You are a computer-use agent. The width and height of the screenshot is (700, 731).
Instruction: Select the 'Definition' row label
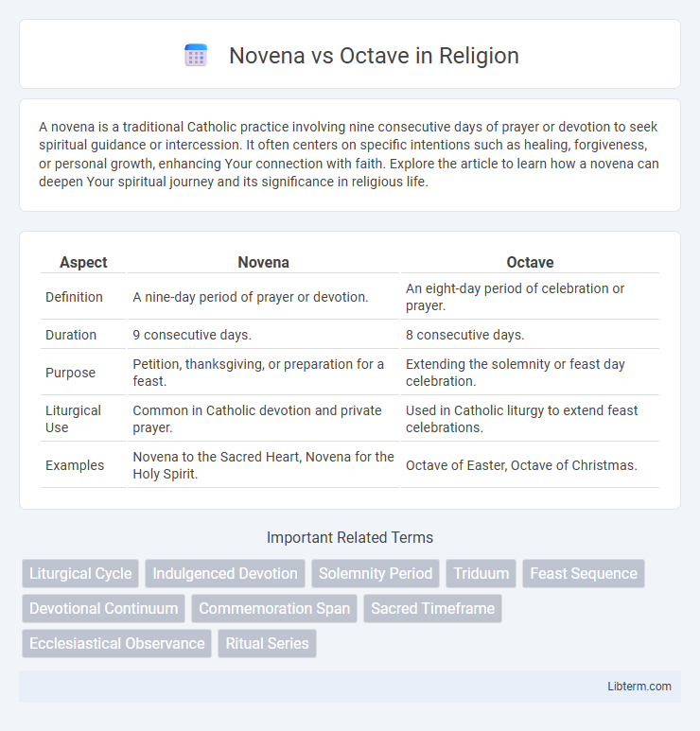coord(74,297)
